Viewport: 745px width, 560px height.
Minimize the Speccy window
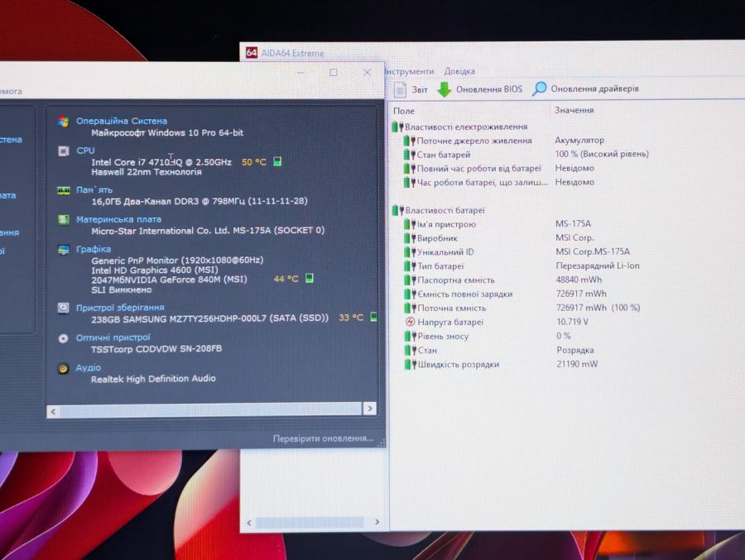click(x=300, y=72)
